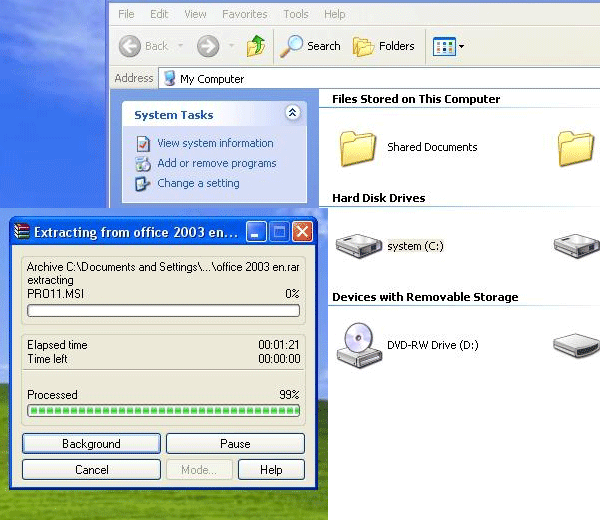Click View system information link
This screenshot has width=600, height=520.
(x=215, y=143)
